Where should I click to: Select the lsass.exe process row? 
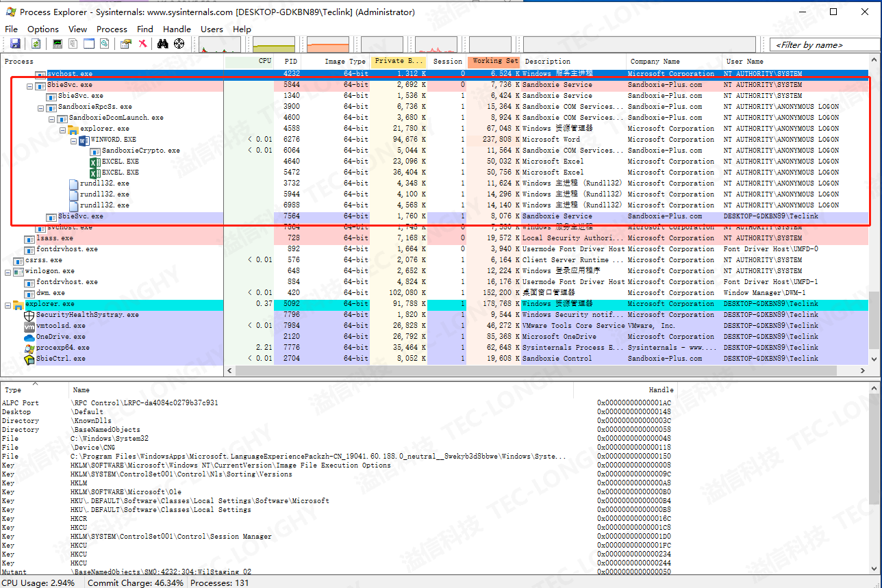[x=436, y=238]
